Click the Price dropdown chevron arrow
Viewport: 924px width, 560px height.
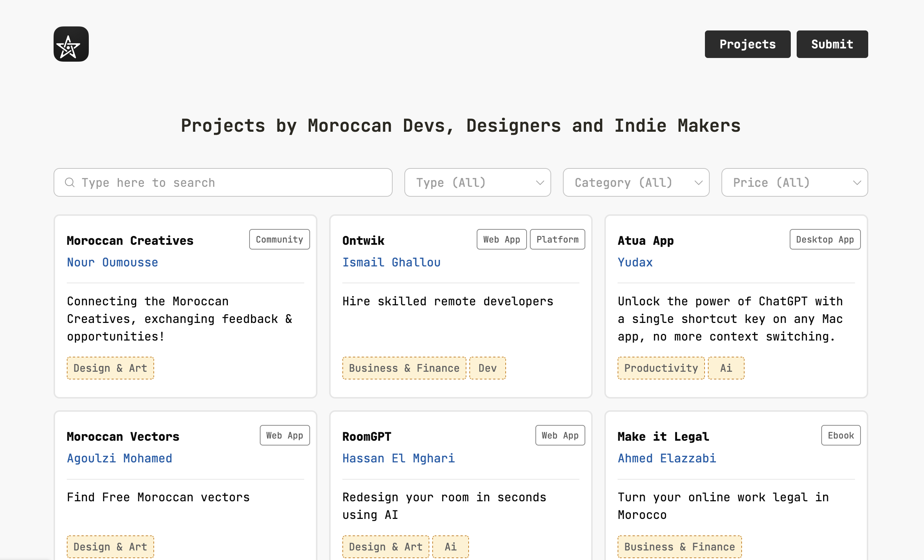pos(857,183)
